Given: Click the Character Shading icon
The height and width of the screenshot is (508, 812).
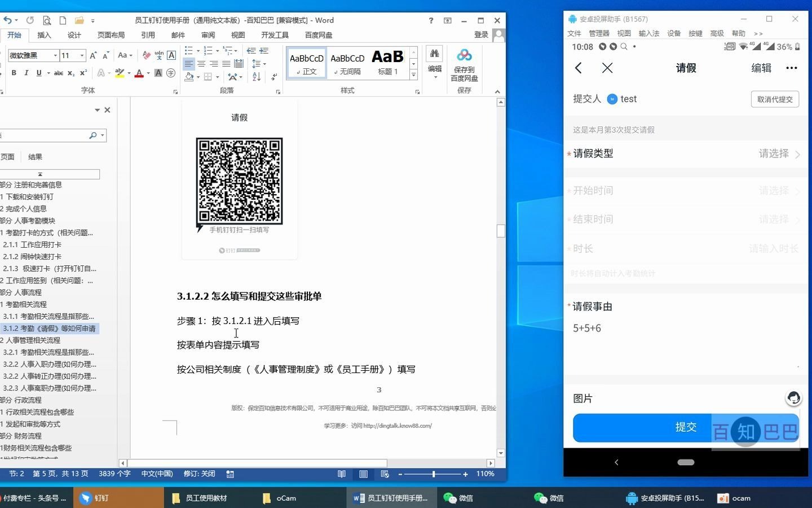Looking at the screenshot, I should click(158, 73).
